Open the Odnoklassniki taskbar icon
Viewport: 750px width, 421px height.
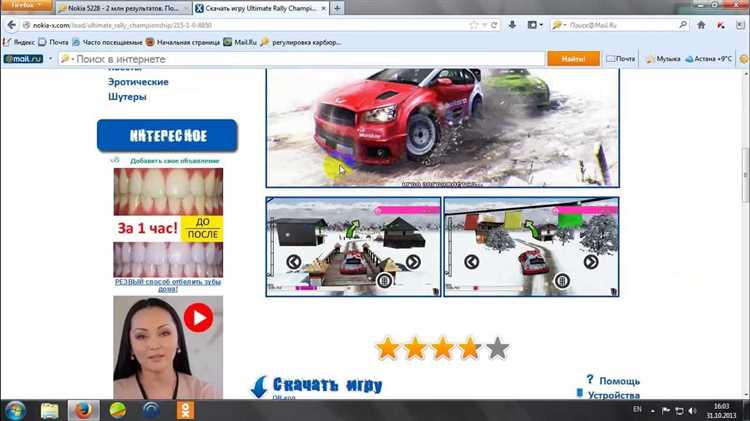click(186, 410)
